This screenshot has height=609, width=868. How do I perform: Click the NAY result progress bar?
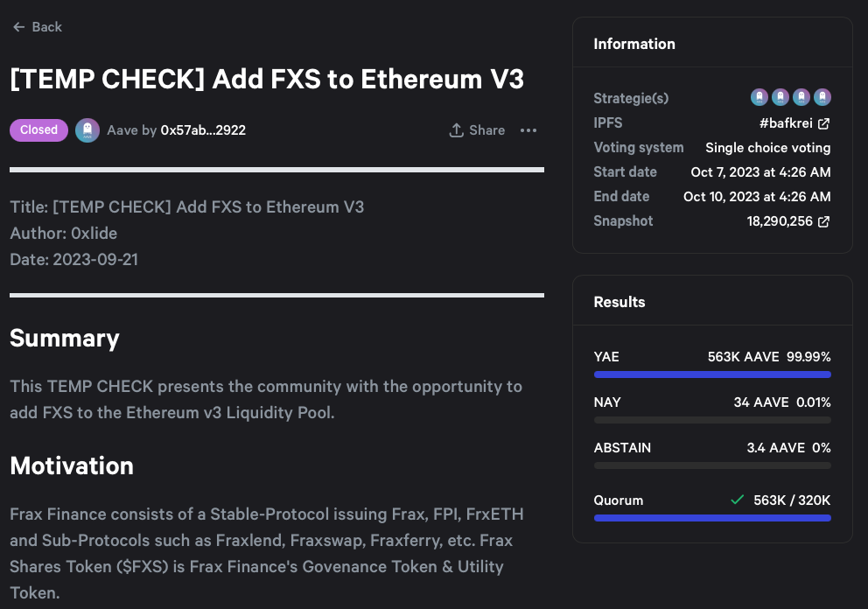coord(712,420)
